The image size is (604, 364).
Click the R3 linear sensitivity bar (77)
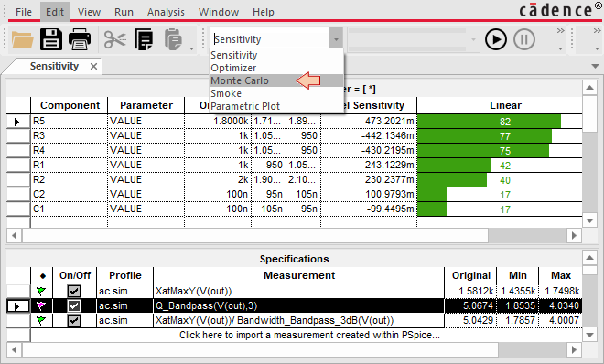click(x=485, y=136)
